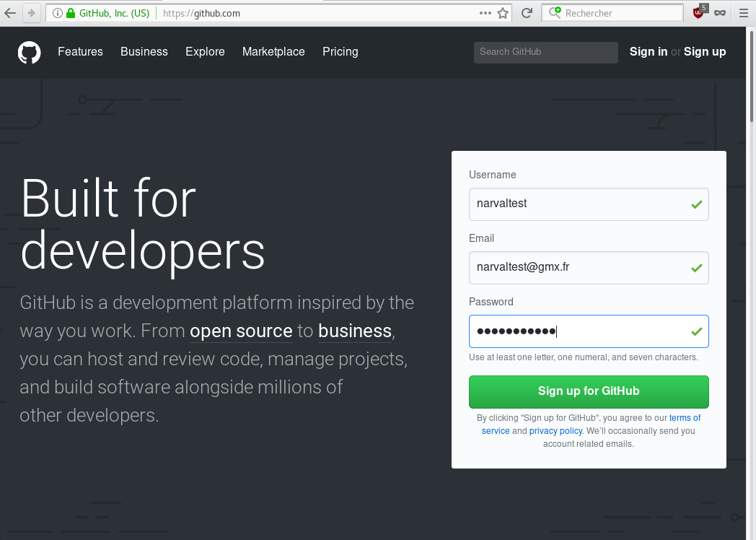Open the privacy policy link
Viewport: 756px width, 540px height.
(555, 430)
